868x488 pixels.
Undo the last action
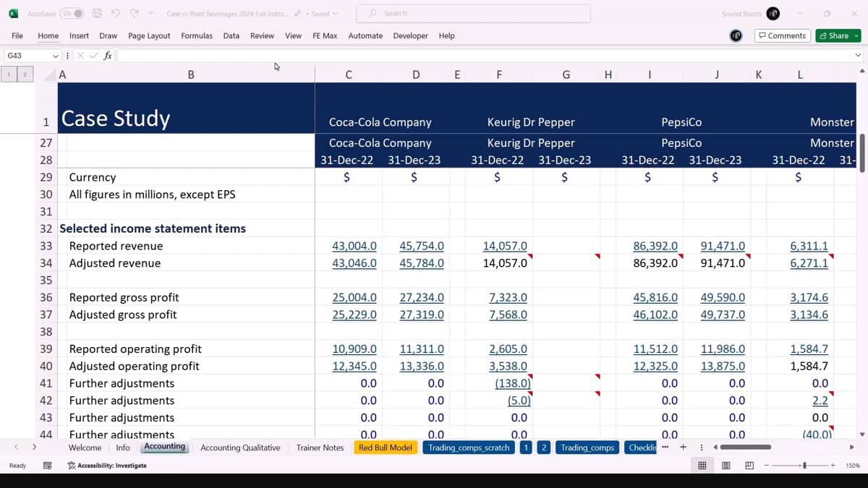[x=116, y=14]
